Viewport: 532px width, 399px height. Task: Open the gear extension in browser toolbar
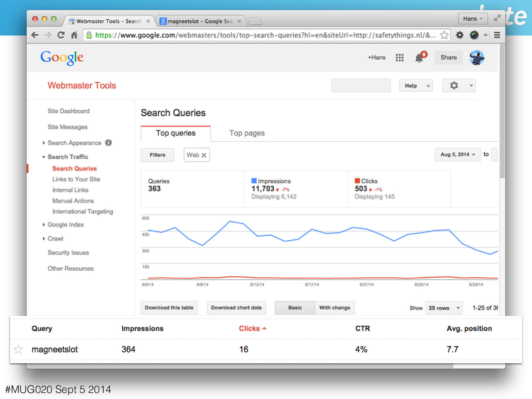tap(460, 35)
